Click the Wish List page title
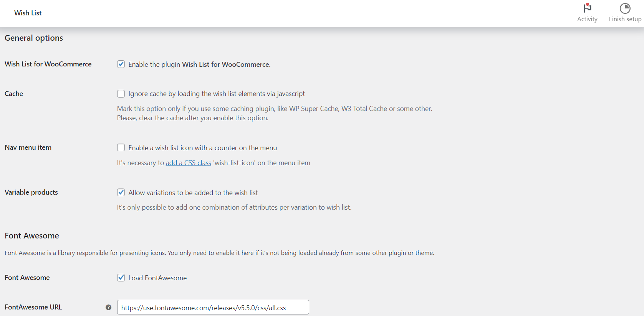This screenshot has width=644, height=316. point(28,13)
